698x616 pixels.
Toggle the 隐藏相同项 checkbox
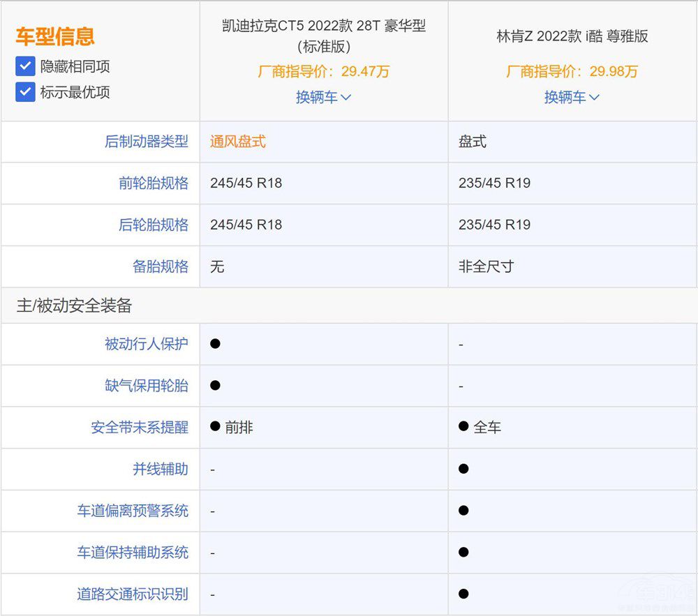25,67
